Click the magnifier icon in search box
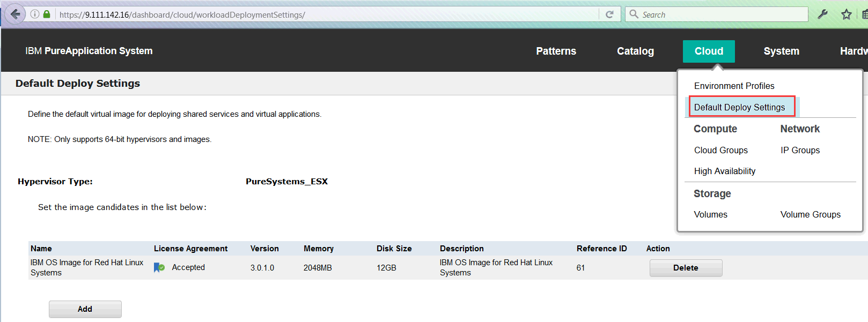Viewport: 868px width, 322px height. click(x=634, y=14)
